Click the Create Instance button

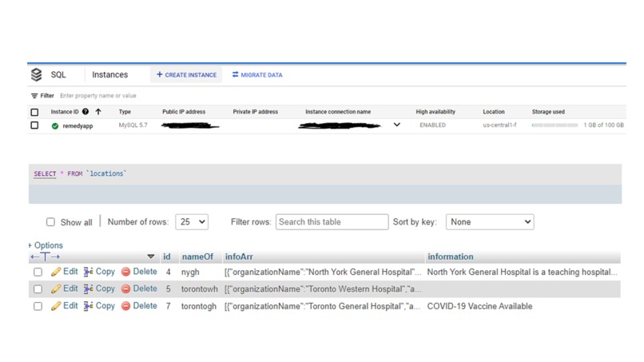coord(186,75)
